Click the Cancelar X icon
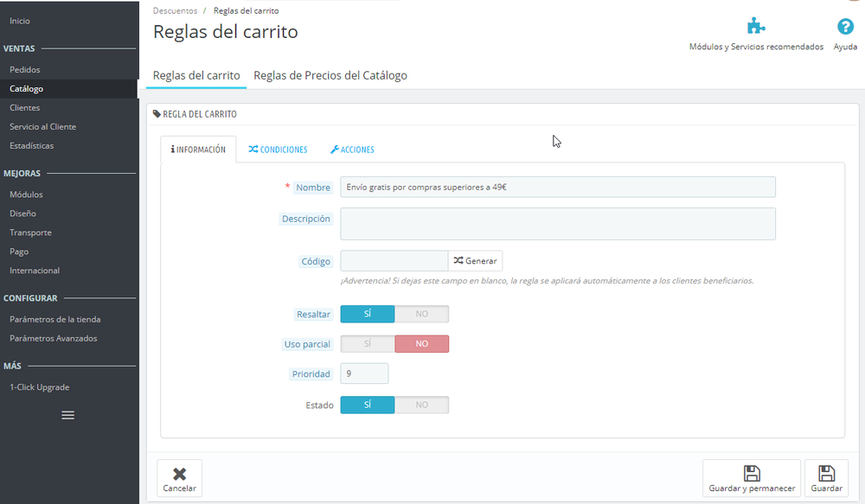 [x=179, y=474]
